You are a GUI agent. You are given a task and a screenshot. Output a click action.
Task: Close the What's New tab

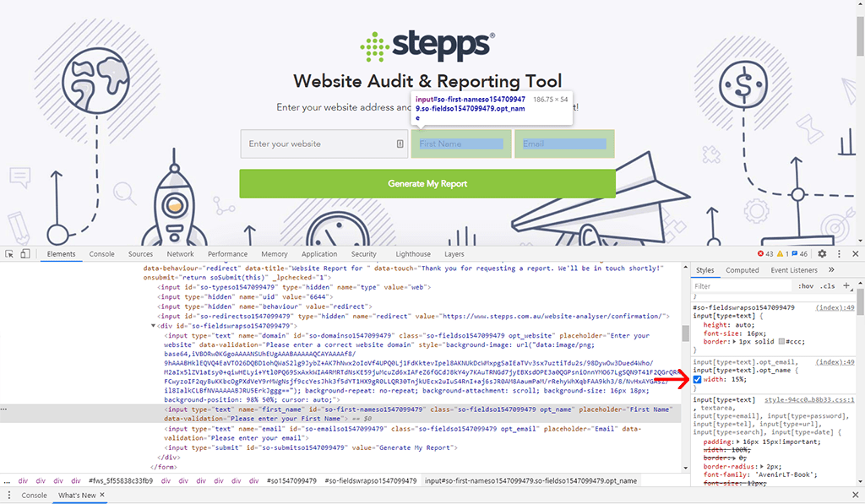point(102,495)
